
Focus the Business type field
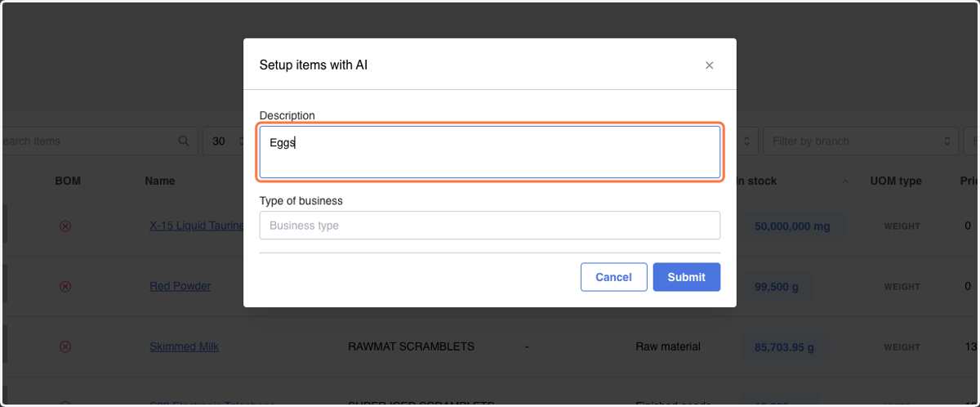click(490, 226)
